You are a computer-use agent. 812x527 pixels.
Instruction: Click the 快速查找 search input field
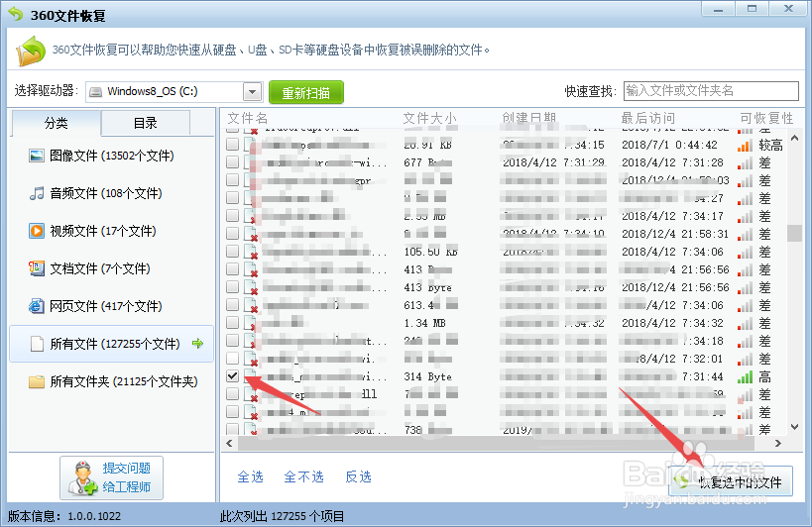pos(711,91)
